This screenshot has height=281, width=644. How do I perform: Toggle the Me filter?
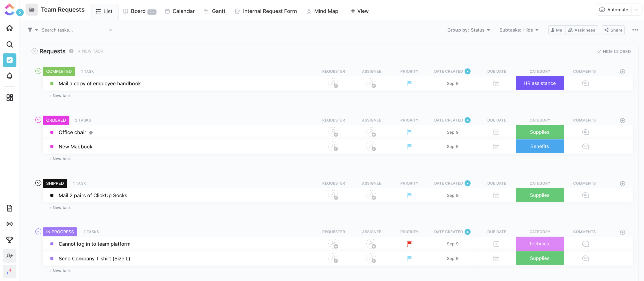(556, 30)
